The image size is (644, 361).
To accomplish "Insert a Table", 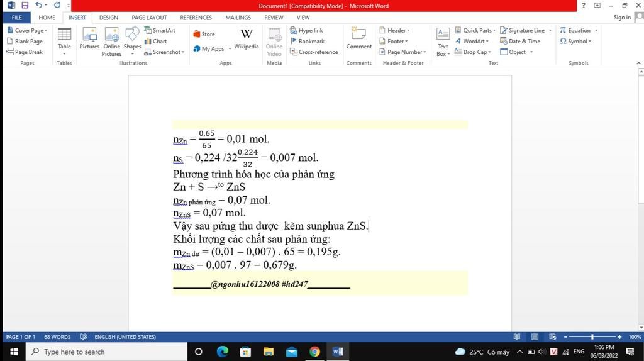I will [x=64, y=41].
